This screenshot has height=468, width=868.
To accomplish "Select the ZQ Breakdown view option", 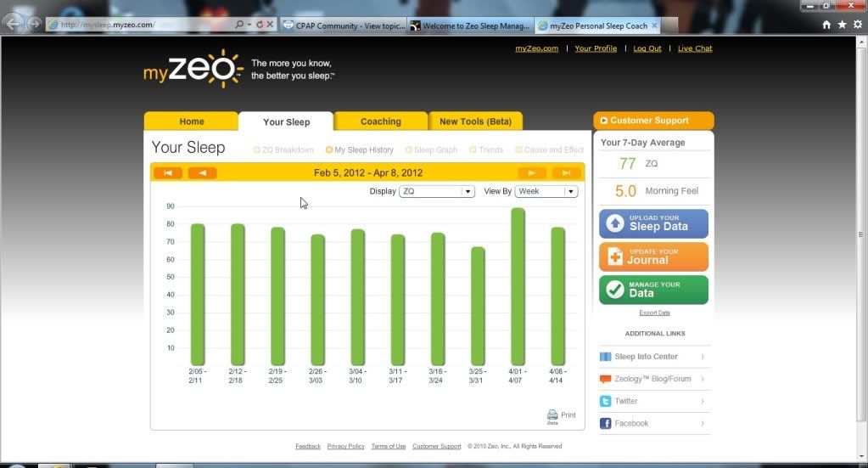I will [283, 150].
